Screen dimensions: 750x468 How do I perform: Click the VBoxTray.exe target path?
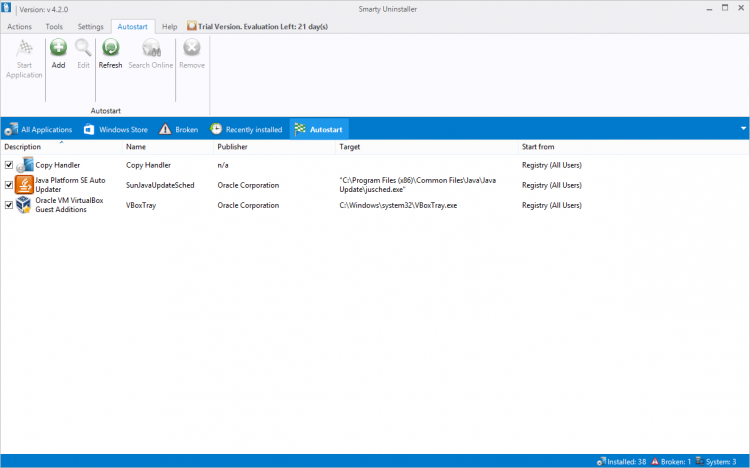coord(398,205)
